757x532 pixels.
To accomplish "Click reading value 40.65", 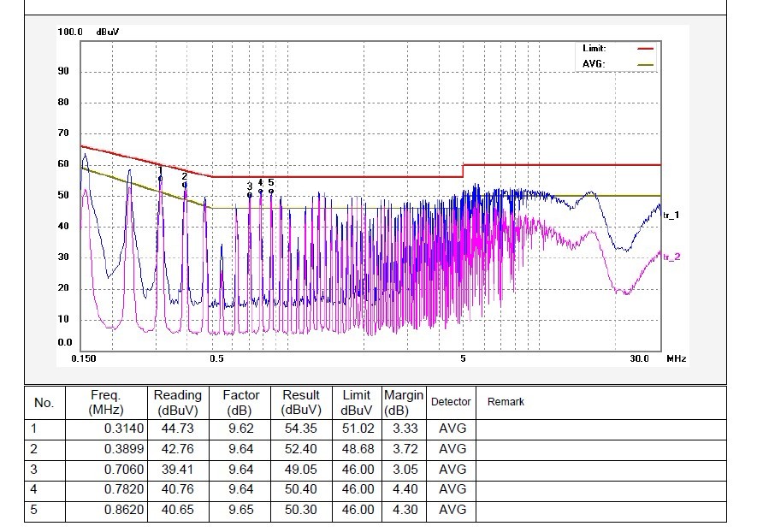I will tap(178, 510).
